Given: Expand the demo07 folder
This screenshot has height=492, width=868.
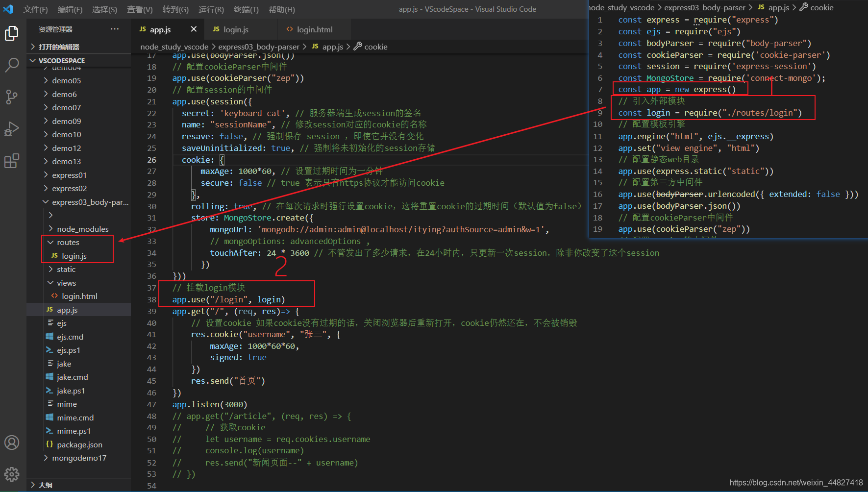Looking at the screenshot, I should (x=78, y=107).
